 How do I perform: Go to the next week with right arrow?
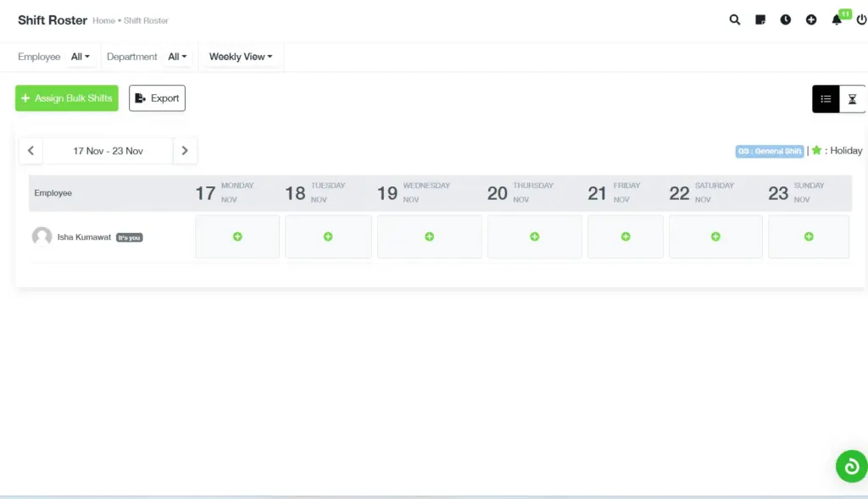pos(185,150)
